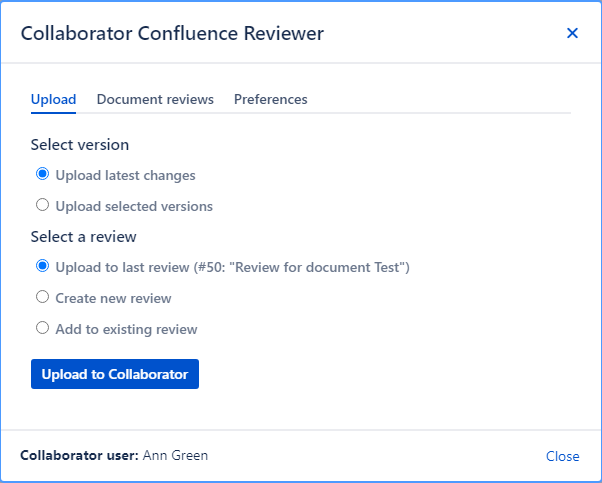Select the Upload to last review radio button
This screenshot has height=483, width=602.
[x=42, y=266]
